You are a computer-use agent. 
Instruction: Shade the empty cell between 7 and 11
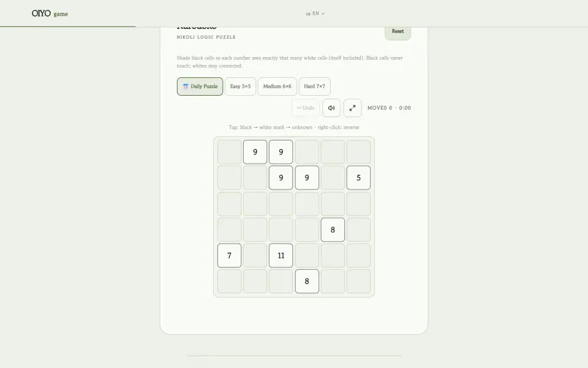(x=255, y=255)
